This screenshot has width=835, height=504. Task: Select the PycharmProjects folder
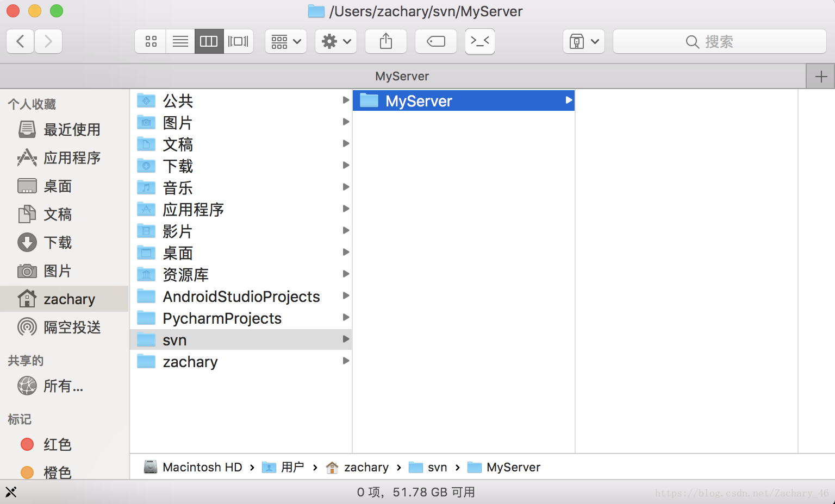coord(241,318)
